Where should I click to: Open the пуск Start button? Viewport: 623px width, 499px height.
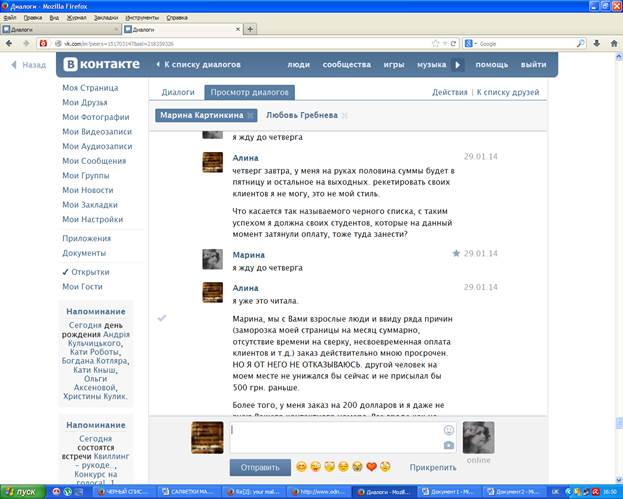[21, 492]
